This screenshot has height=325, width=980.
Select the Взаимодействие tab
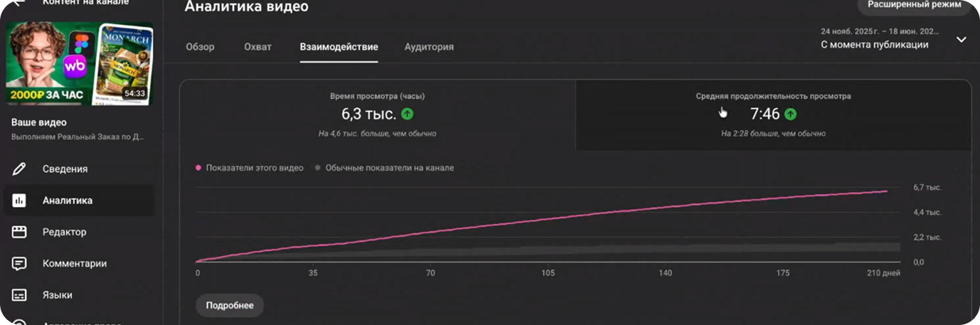339,47
